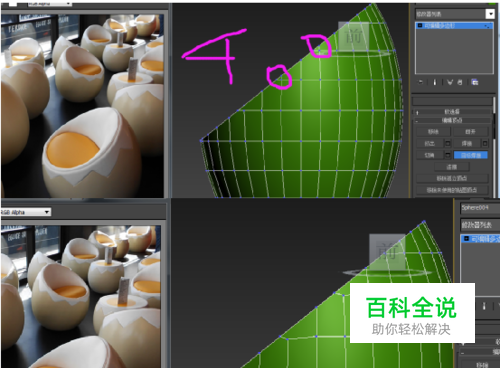Expand the 可编辑多边形 entry in the upper stack

tap(420, 26)
